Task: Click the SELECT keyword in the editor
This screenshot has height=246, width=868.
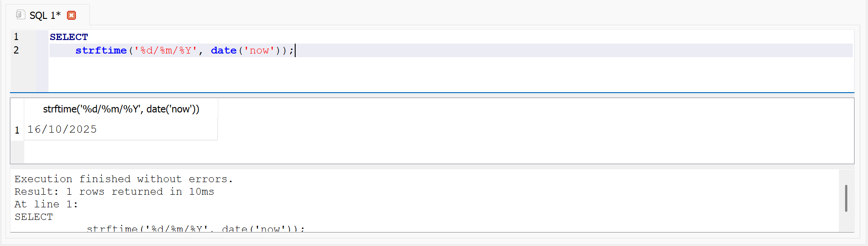Action: click(x=69, y=37)
